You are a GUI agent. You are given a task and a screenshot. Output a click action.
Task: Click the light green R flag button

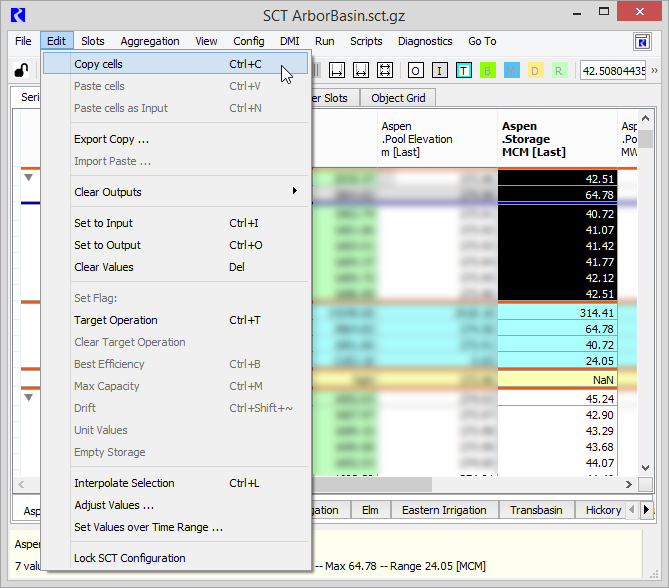(559, 71)
